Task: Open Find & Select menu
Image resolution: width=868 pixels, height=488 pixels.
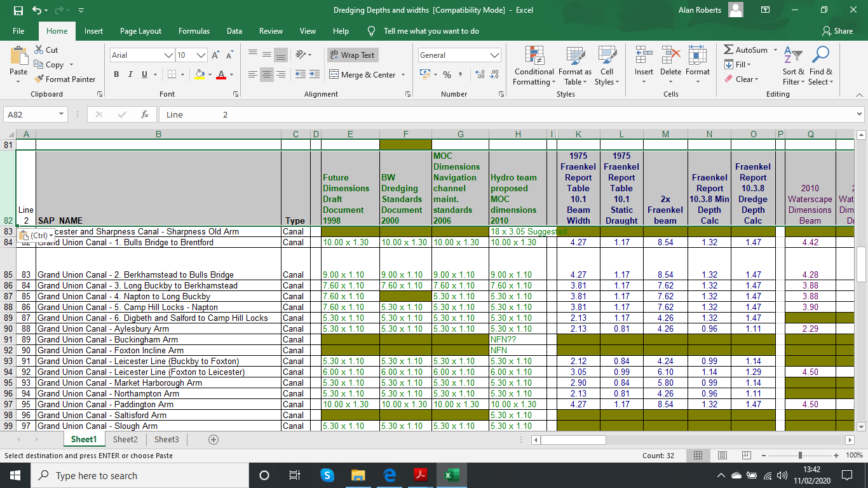Action: click(820, 65)
